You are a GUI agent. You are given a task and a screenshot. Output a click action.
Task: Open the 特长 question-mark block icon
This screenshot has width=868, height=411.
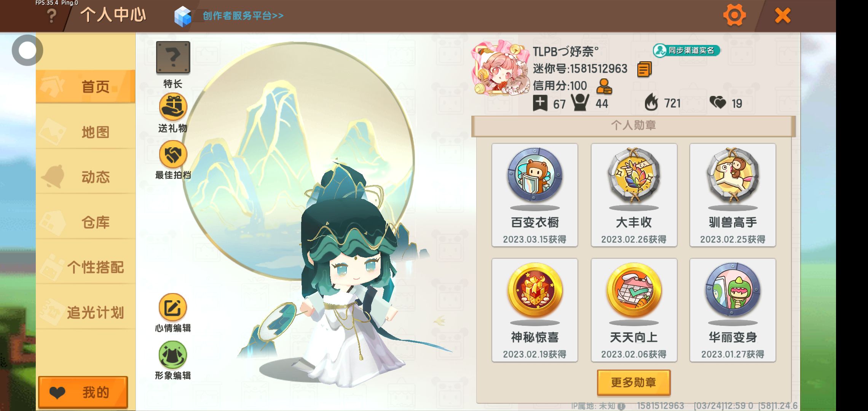[173, 57]
